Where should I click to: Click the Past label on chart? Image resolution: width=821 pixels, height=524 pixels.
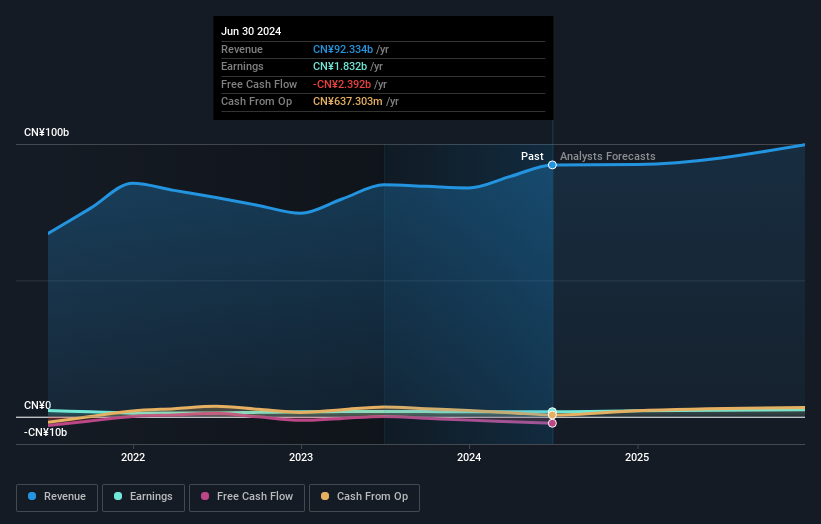[532, 156]
